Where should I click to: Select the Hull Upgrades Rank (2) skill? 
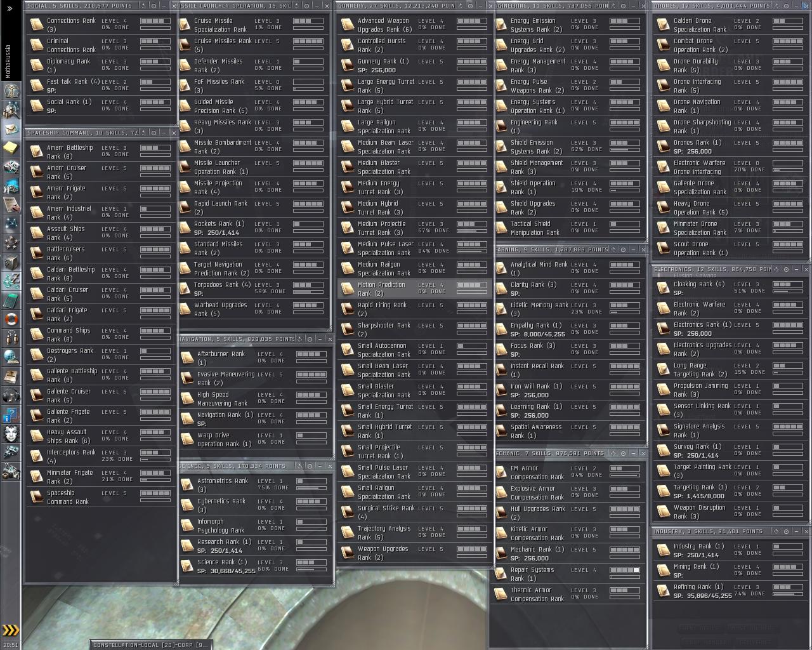click(569, 513)
